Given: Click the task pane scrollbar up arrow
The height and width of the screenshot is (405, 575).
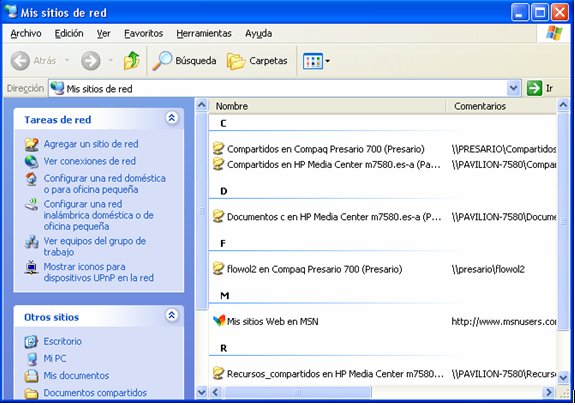Looking at the screenshot, I should 201,105.
